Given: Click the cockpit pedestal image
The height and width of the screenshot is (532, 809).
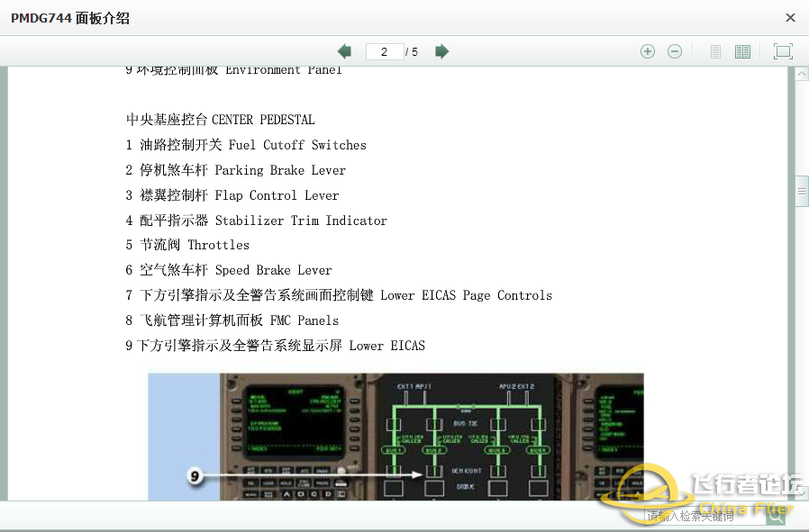Looking at the screenshot, I should (x=396, y=437).
